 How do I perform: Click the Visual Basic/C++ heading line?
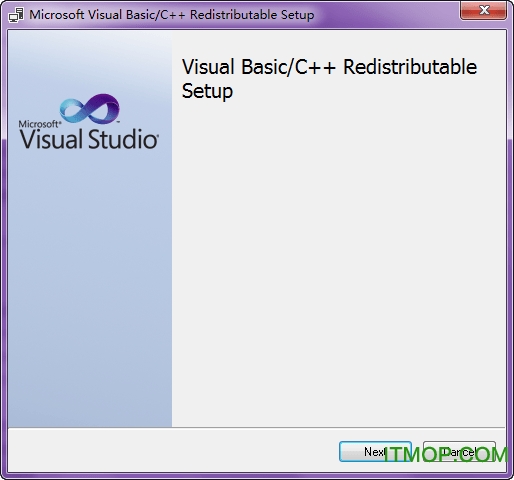329,67
